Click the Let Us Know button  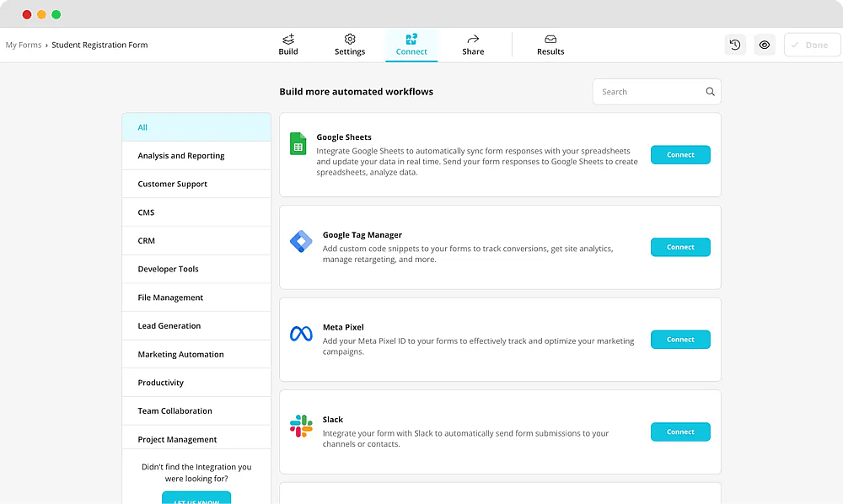(196, 498)
